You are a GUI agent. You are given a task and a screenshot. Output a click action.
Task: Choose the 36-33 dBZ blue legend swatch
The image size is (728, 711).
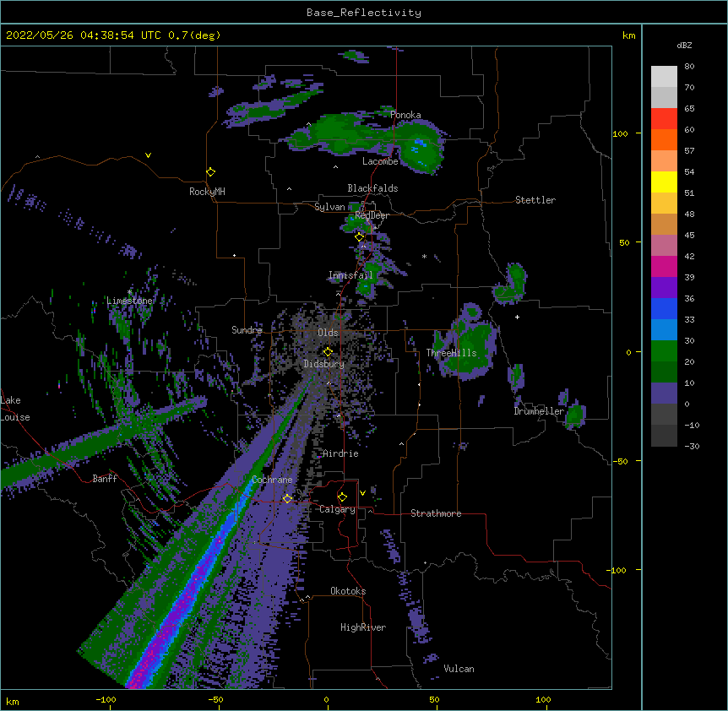tap(664, 308)
